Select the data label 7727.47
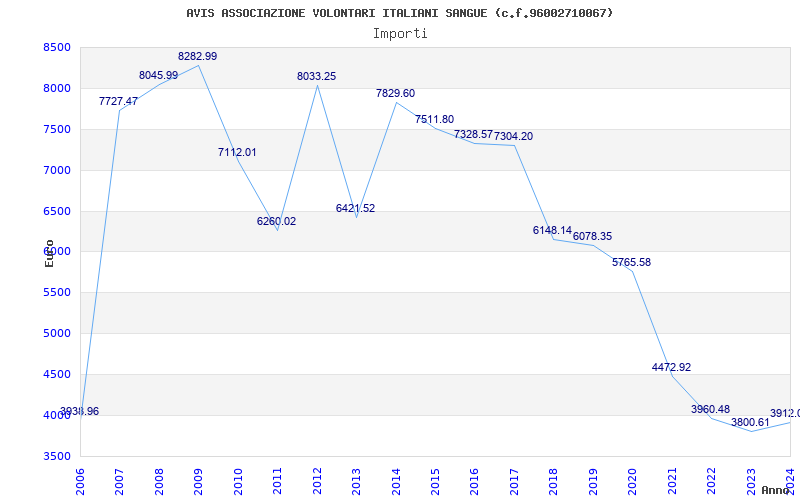Image resolution: width=800 pixels, height=500 pixels. (118, 102)
